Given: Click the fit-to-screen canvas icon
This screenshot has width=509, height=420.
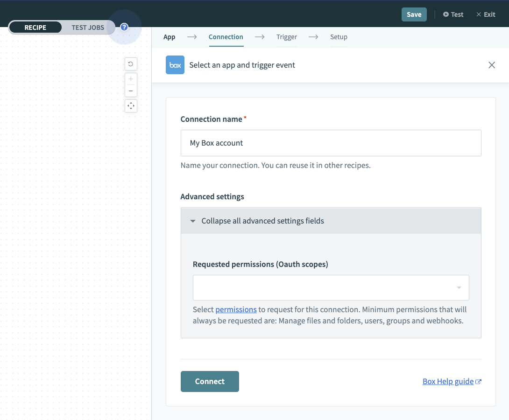Looking at the screenshot, I should point(131,106).
